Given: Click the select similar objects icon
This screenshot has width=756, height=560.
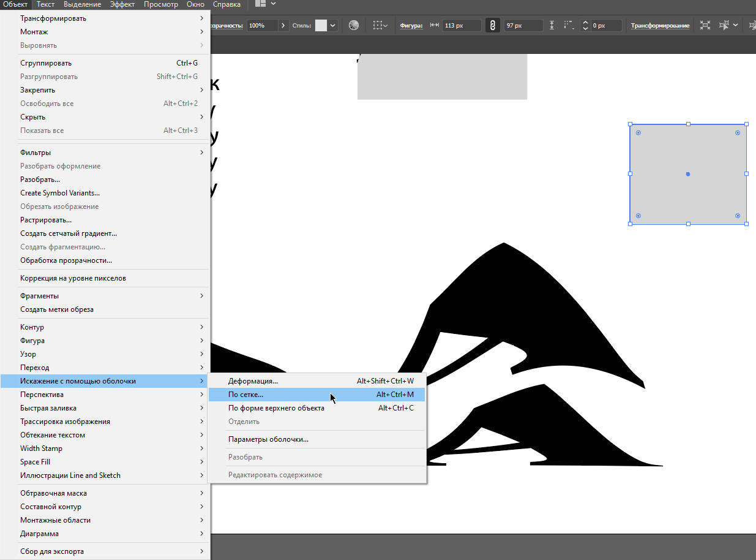Looking at the screenshot, I should pyautogui.click(x=725, y=26).
